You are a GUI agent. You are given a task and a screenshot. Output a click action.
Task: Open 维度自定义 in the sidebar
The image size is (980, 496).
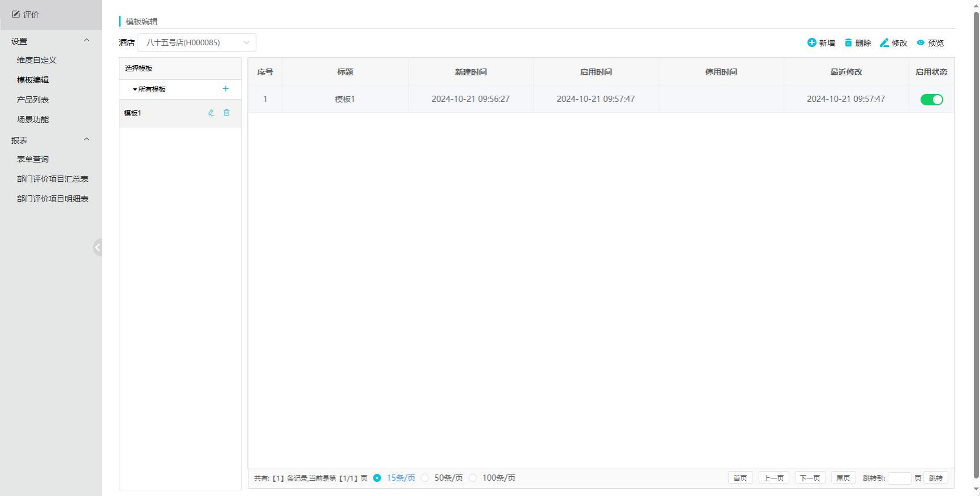coord(37,60)
